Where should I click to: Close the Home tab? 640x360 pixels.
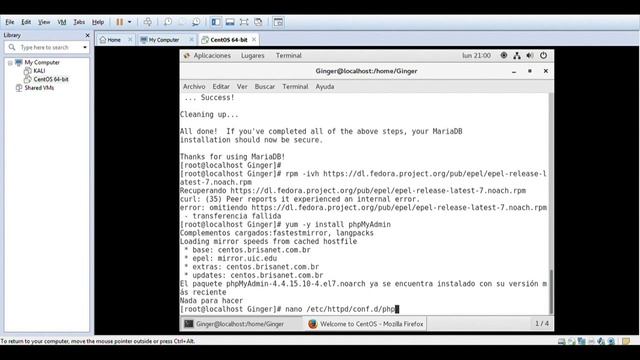click(x=130, y=39)
